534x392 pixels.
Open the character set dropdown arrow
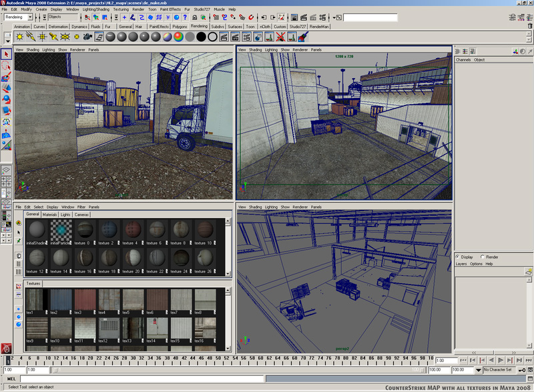[478, 370]
